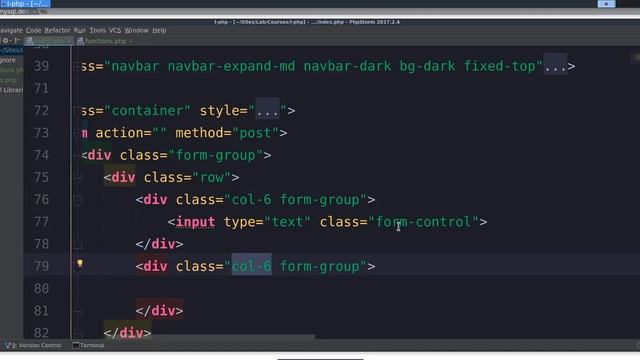
Task: Select the ignore file in project tree
Action: click(8, 60)
